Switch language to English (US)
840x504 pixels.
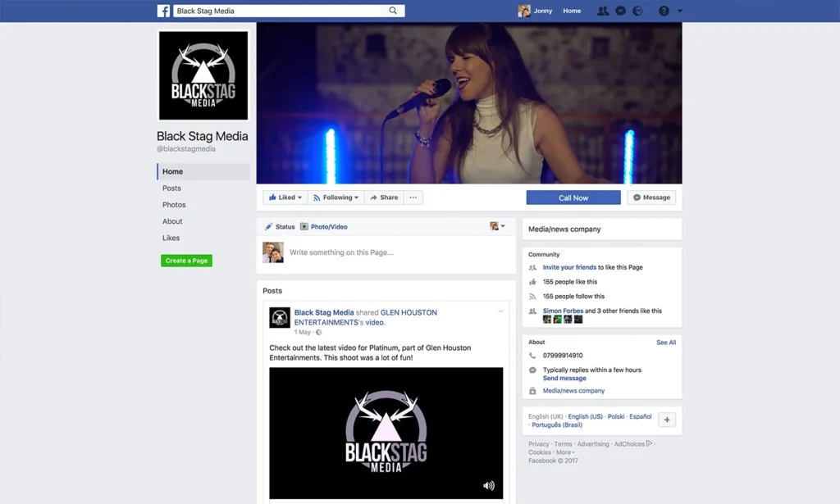[585, 416]
